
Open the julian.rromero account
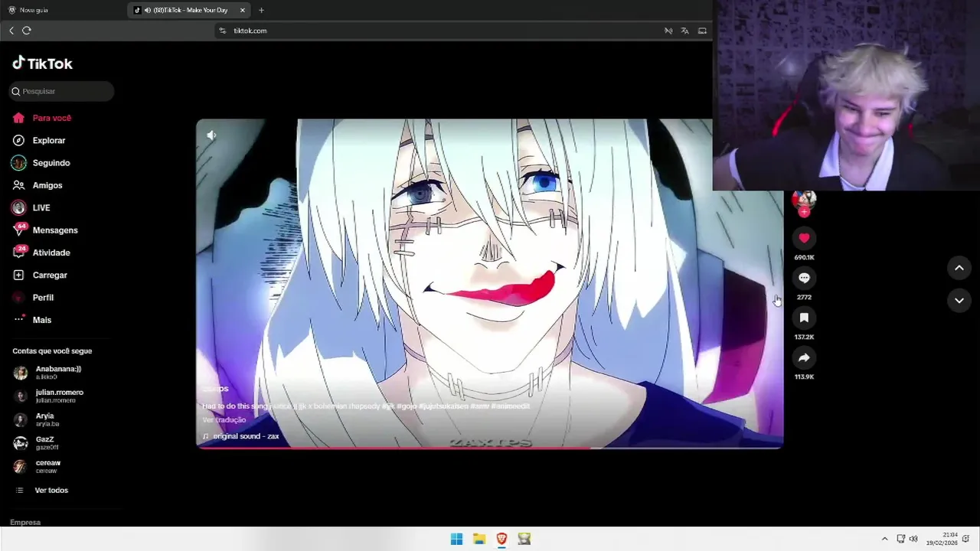(60, 396)
